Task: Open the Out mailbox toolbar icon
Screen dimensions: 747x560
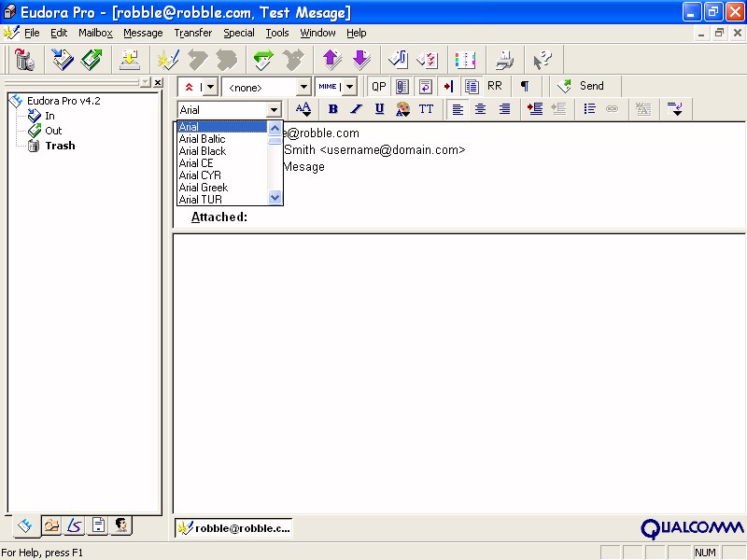Action: click(92, 60)
